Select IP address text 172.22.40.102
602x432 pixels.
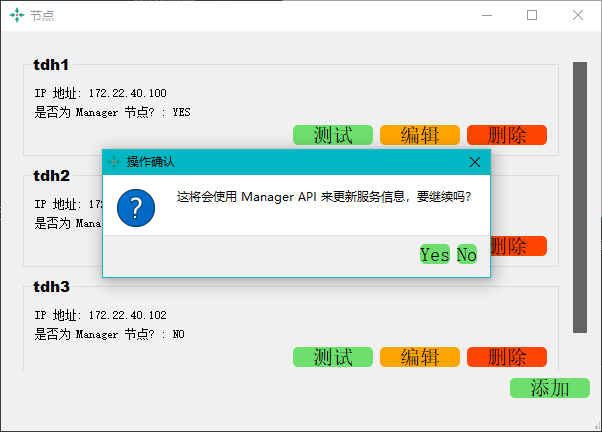(127, 315)
